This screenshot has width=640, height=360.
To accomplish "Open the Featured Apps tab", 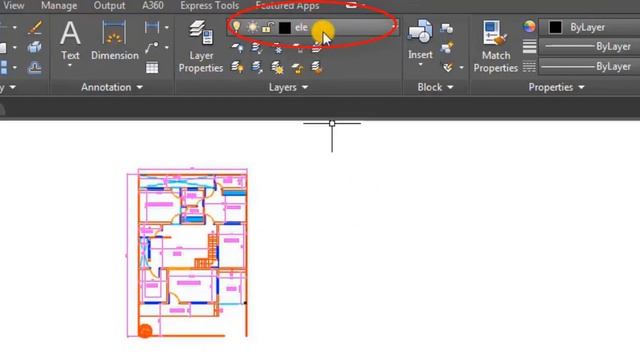I will [287, 6].
